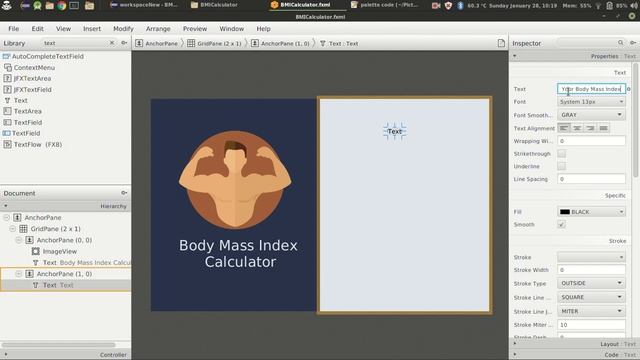Open the Modify menu
Screen dimensions: 640x360
point(123,29)
